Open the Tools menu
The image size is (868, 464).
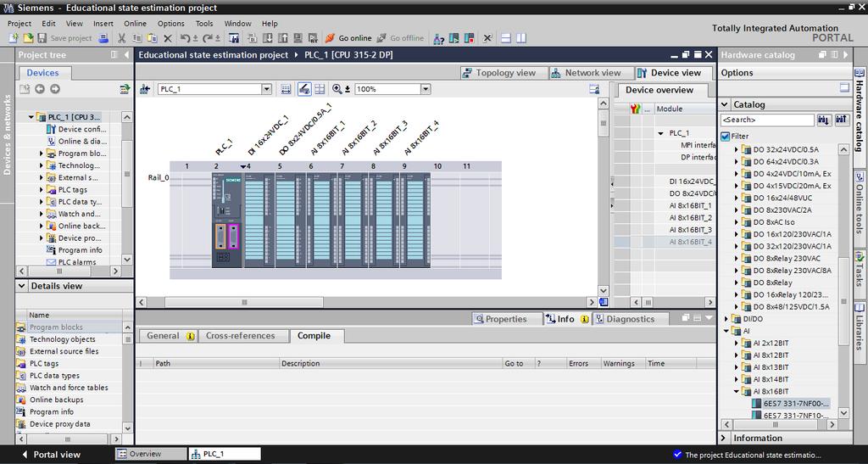click(204, 23)
